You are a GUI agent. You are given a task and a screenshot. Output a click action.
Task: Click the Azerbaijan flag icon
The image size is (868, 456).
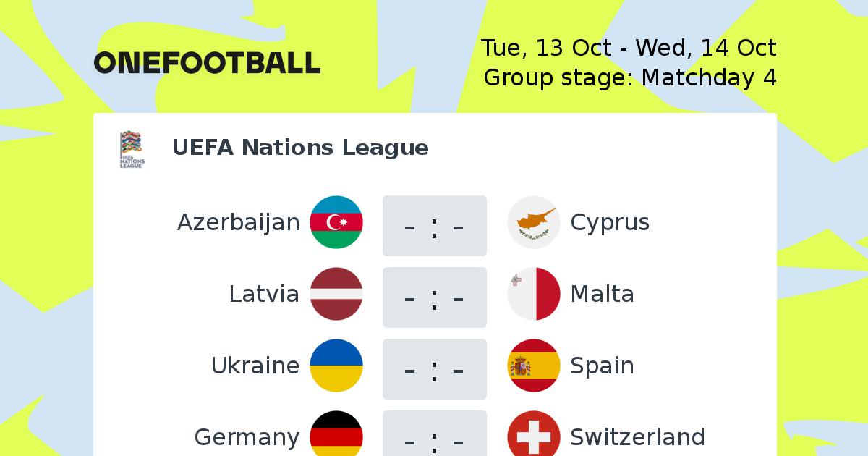tap(336, 222)
